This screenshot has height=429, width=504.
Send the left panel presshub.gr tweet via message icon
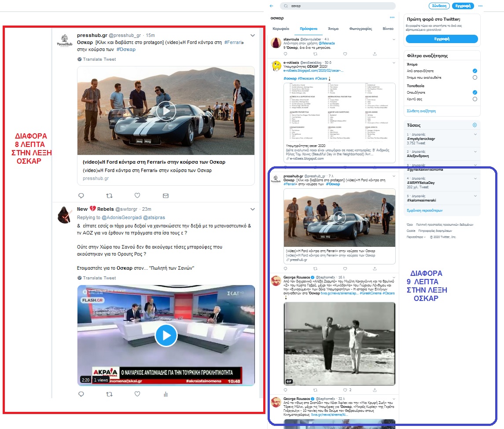click(166, 195)
